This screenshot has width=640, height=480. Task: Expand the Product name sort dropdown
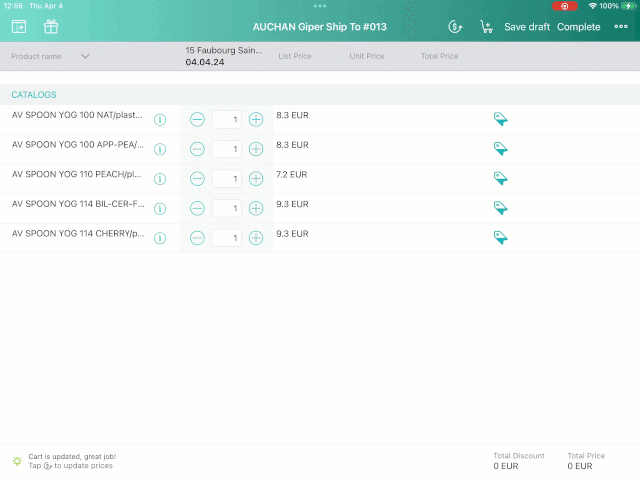coord(85,56)
